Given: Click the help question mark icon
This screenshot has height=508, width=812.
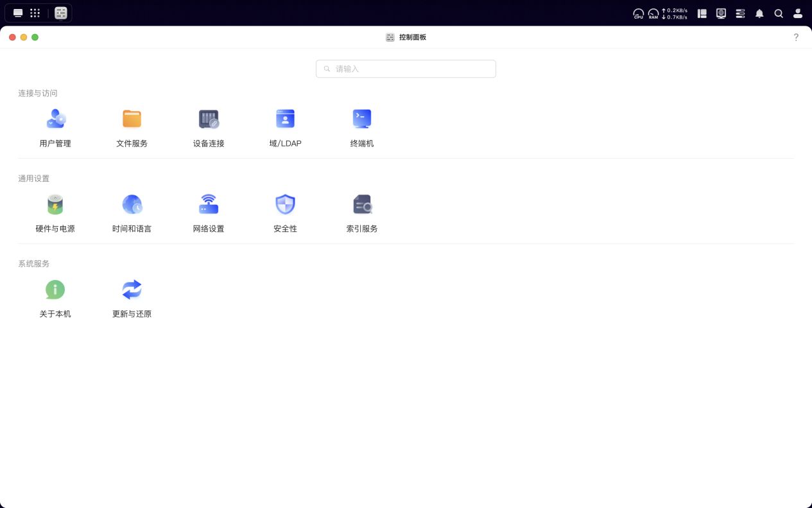Looking at the screenshot, I should coord(796,37).
